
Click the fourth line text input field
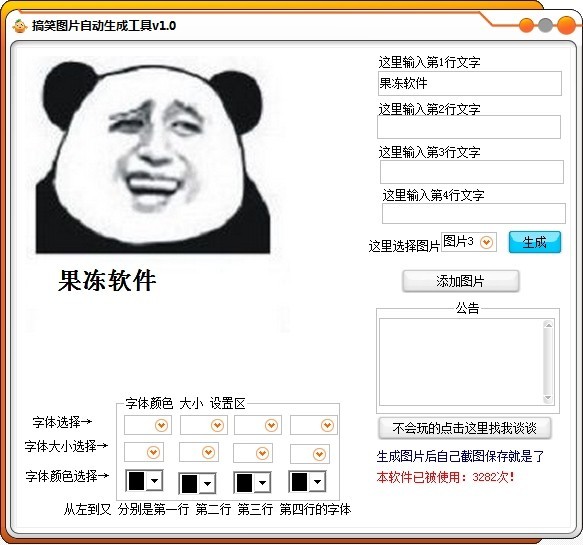[x=474, y=213]
